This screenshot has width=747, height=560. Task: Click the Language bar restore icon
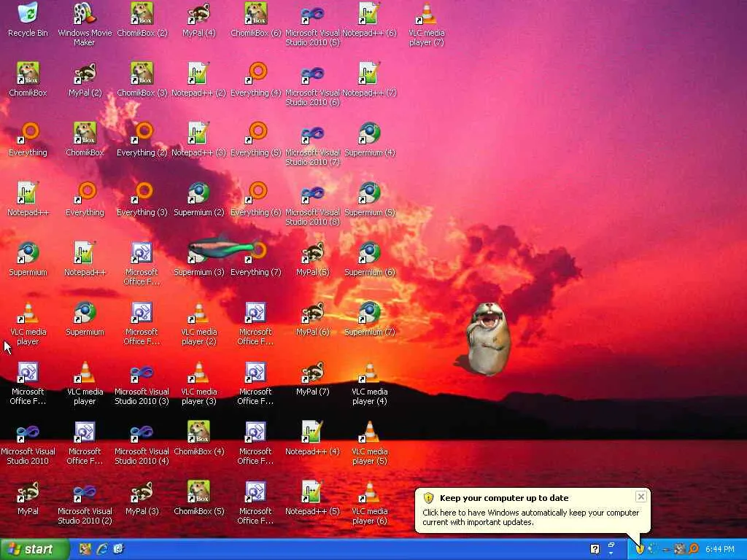[x=612, y=545]
